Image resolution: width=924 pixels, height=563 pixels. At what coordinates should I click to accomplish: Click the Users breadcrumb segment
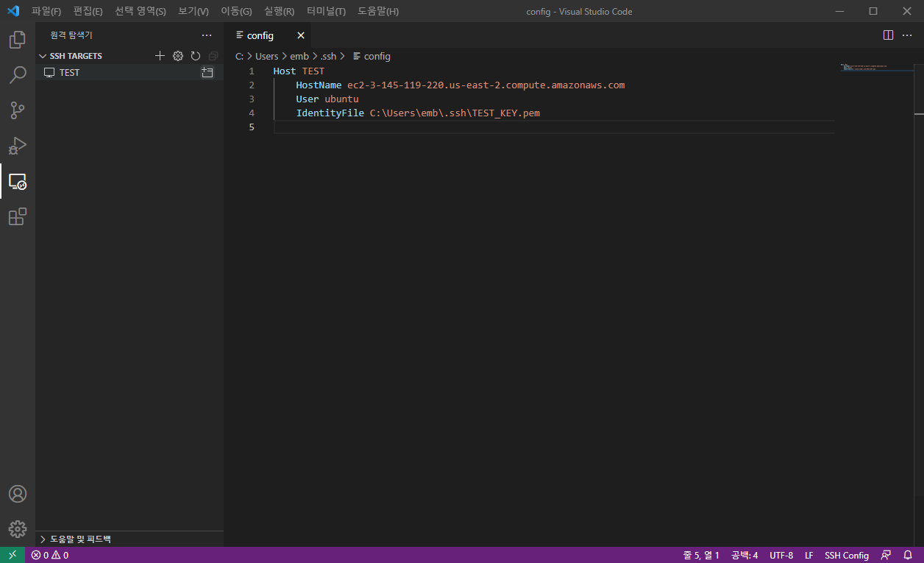point(267,56)
